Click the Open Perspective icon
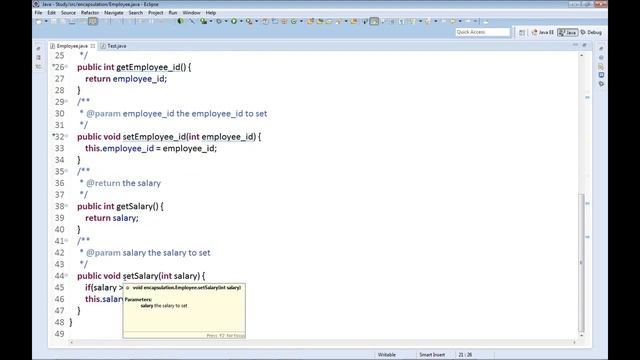Image resolution: width=640 pixels, height=360 pixels. (522, 32)
